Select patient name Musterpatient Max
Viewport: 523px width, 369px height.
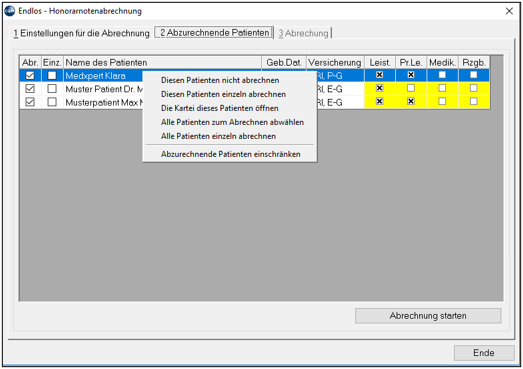(104, 102)
